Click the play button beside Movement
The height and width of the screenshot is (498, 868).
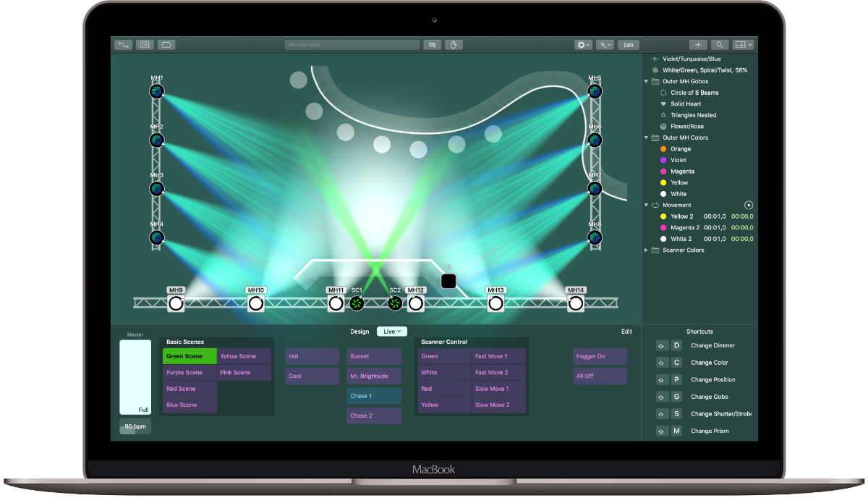tap(749, 206)
